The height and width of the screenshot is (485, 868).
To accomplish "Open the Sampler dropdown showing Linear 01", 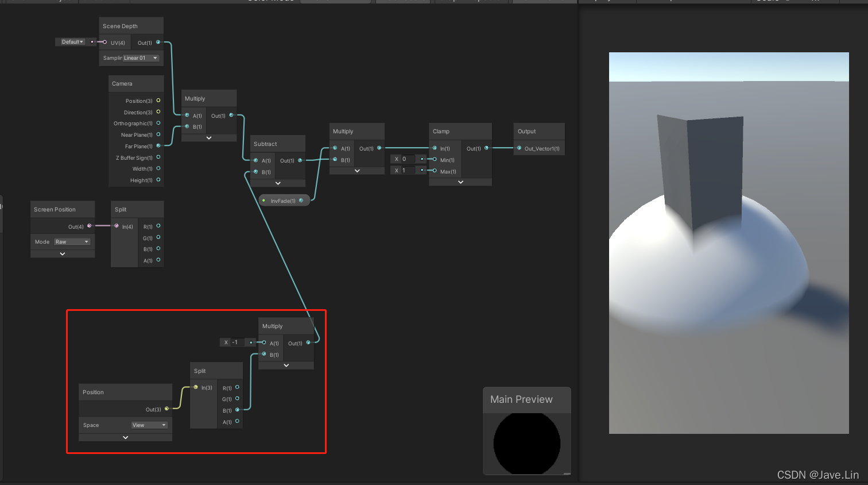I will click(139, 57).
